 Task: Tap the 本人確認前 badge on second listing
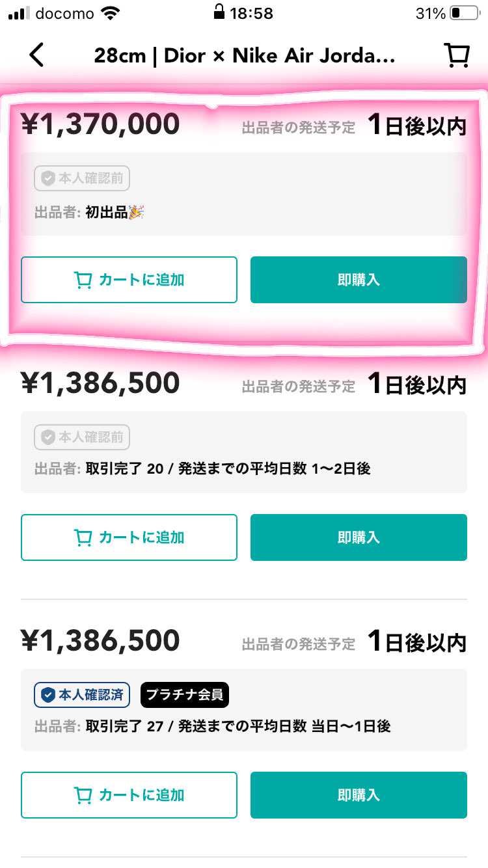[82, 437]
